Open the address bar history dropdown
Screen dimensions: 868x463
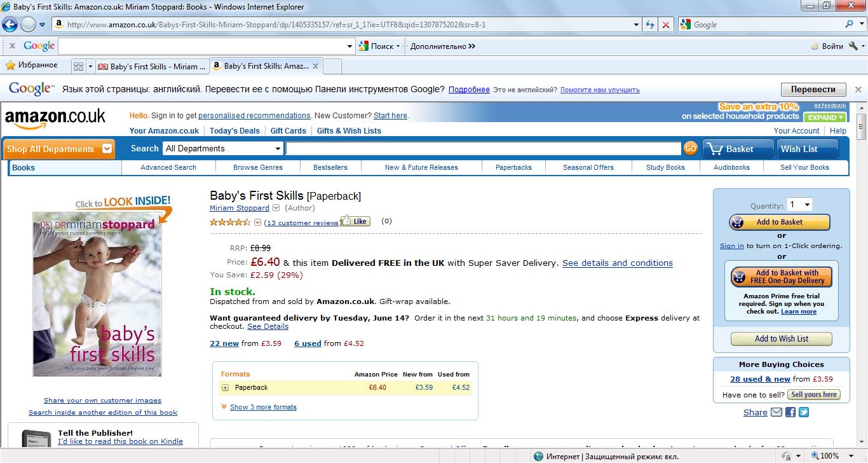coord(637,24)
